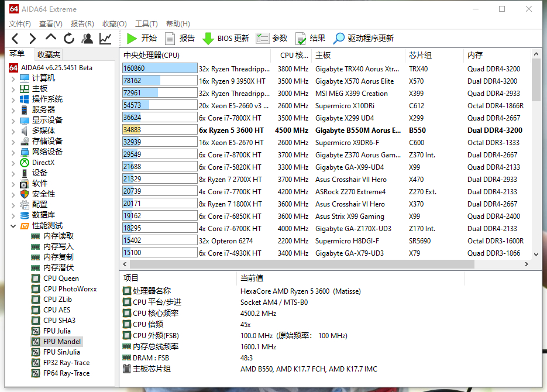The height and width of the screenshot is (392, 547).
Task: Start the benchmark with 开始 button
Action: click(x=142, y=39)
